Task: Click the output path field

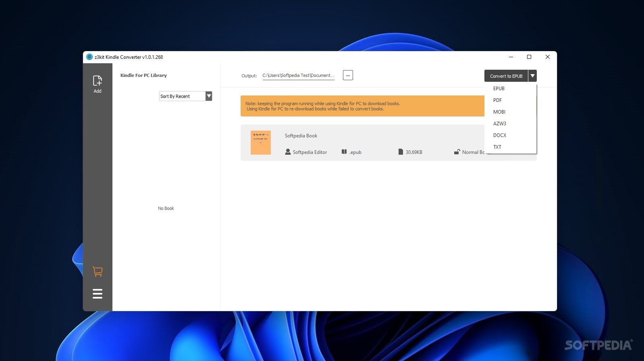Action: click(298, 75)
